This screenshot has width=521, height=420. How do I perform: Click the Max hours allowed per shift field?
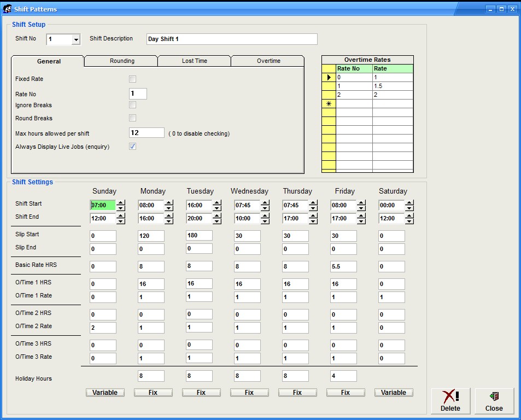point(147,133)
